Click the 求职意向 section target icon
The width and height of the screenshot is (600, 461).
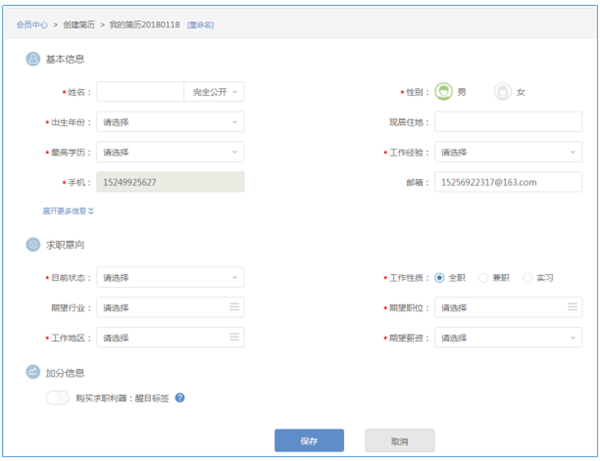33,244
